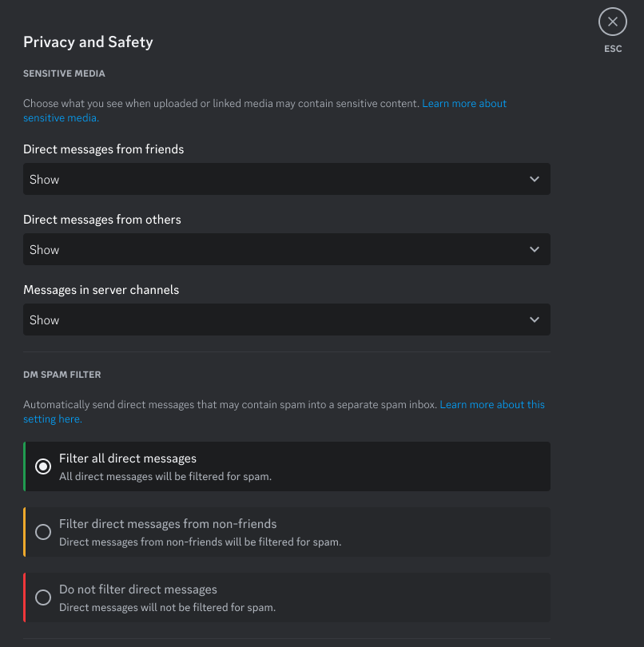Open 'Messages in server channels' dropdown

286,320
